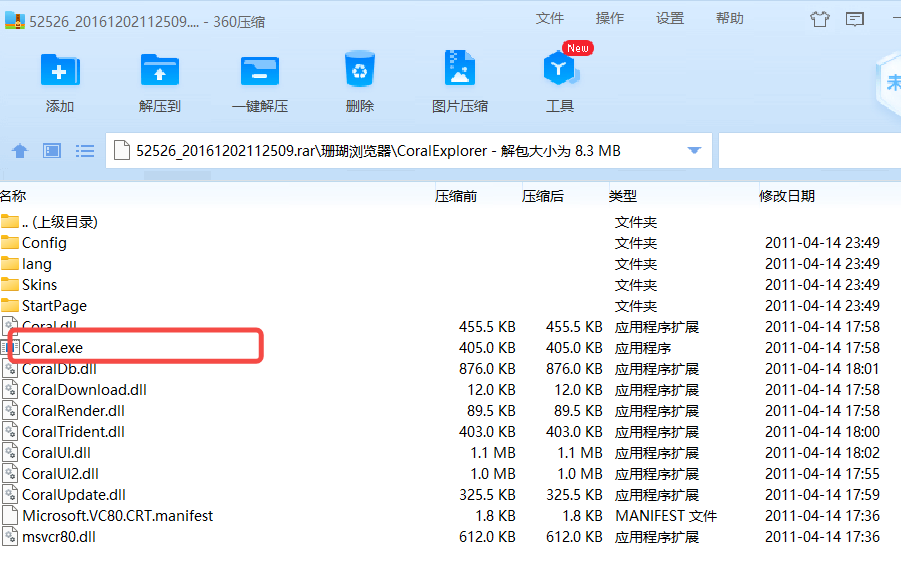
Task: Select the CoralUpdate.dll file name
Action: coord(74,495)
